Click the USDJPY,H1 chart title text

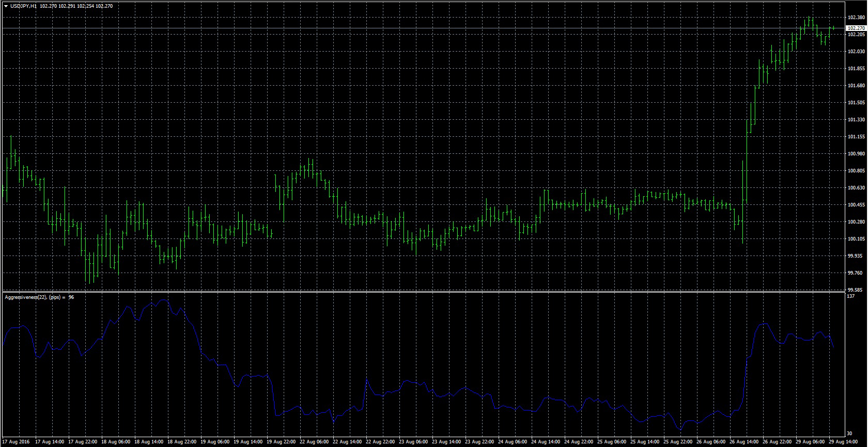click(x=23, y=6)
